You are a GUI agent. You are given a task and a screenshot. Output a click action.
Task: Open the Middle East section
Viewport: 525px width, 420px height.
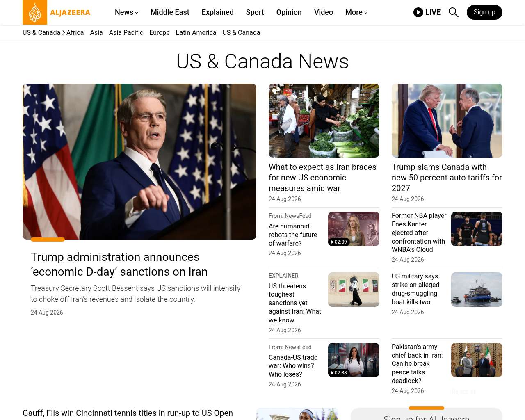[170, 12]
